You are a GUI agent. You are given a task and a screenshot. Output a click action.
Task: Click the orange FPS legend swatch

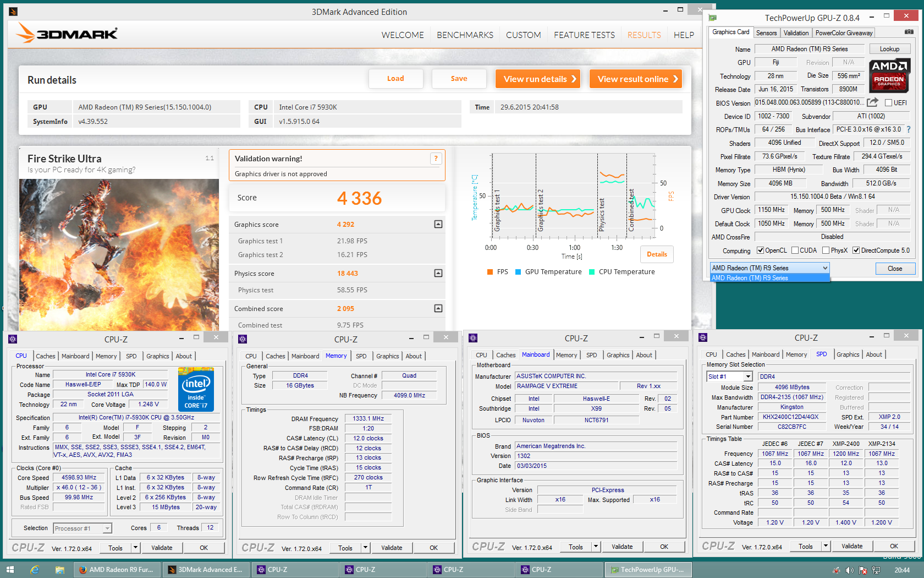pos(490,272)
